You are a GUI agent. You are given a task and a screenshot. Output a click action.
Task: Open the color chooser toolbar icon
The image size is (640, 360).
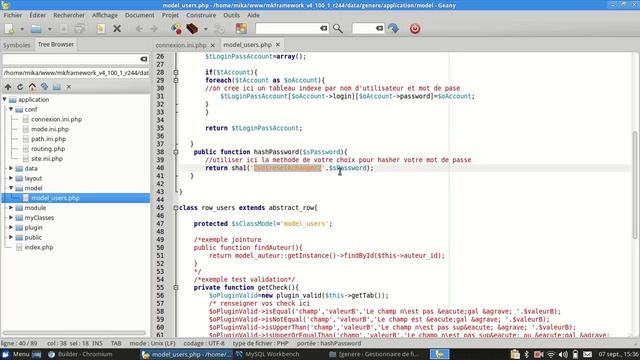pyautogui.click(x=241, y=29)
